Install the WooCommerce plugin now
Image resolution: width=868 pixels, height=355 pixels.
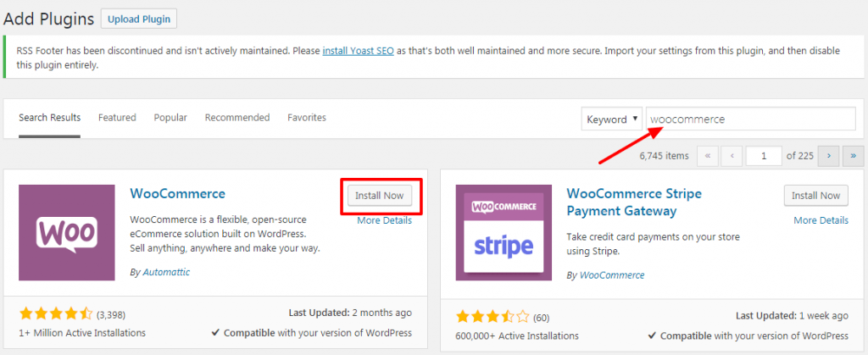coord(380,196)
